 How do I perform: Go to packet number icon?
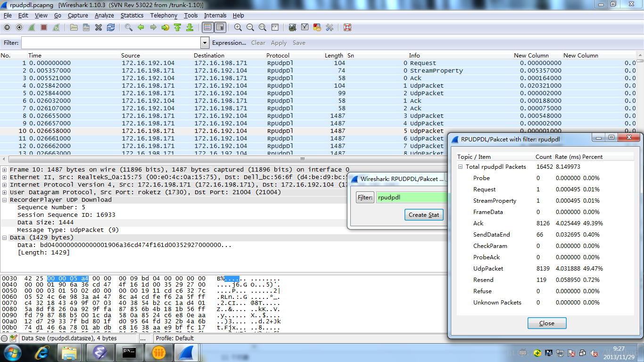tap(165, 27)
